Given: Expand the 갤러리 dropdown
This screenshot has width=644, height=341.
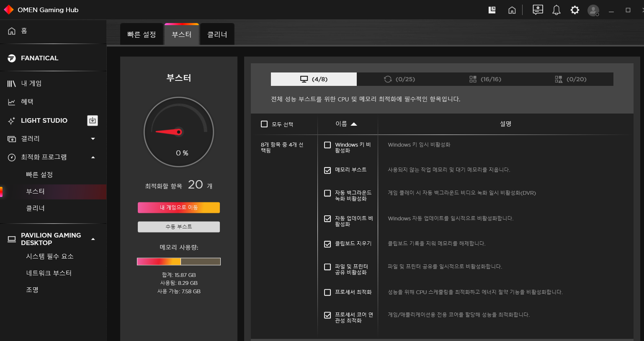Looking at the screenshot, I should coord(93,139).
